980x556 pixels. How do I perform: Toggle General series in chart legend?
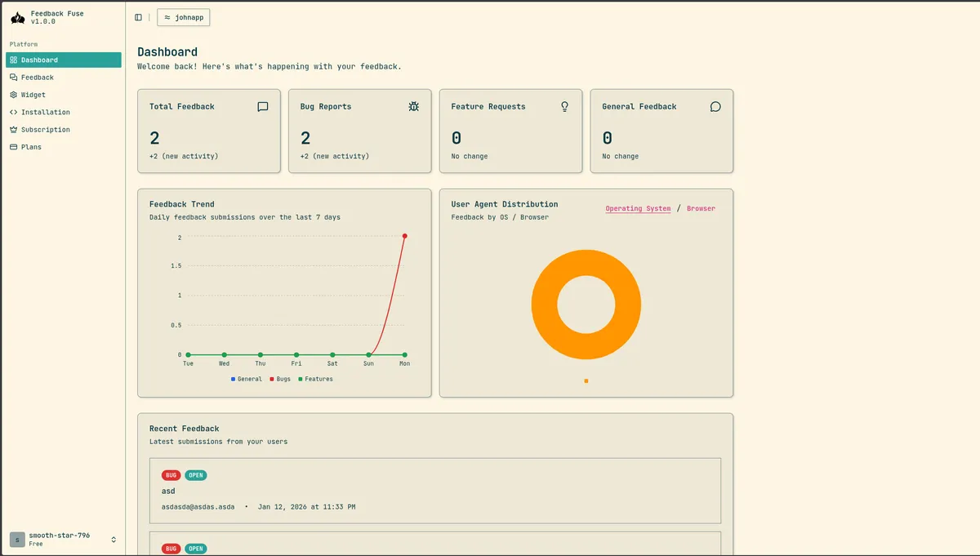(x=247, y=379)
